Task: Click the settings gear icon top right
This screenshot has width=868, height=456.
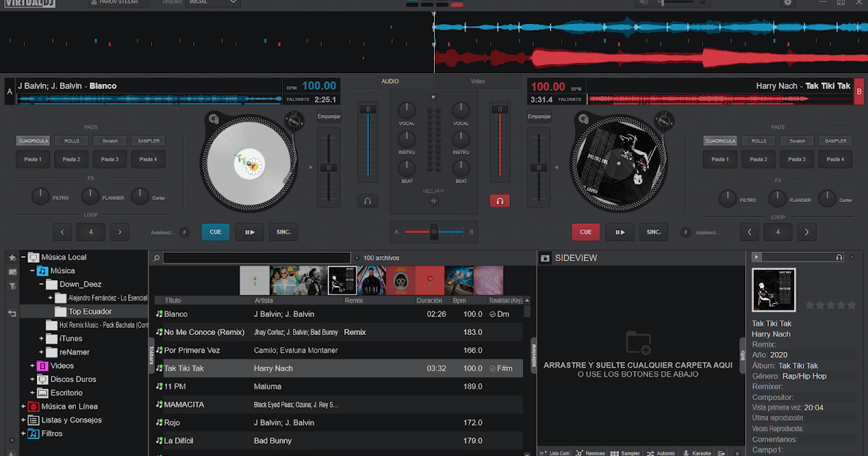Action: tap(788, 4)
